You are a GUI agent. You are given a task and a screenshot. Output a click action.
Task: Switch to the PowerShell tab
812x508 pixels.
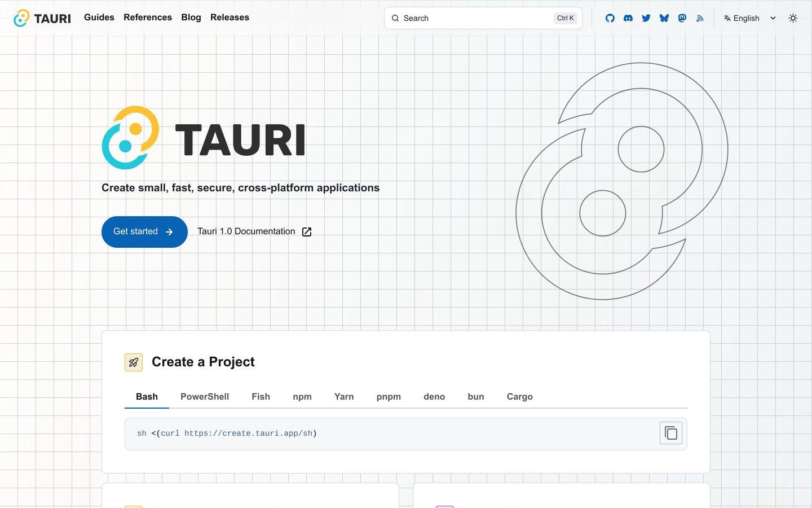tap(205, 397)
